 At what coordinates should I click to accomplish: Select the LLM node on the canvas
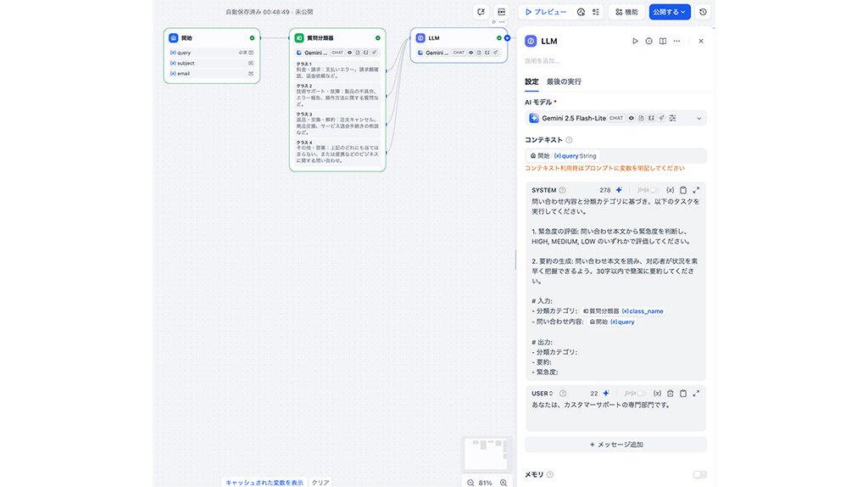[459, 45]
